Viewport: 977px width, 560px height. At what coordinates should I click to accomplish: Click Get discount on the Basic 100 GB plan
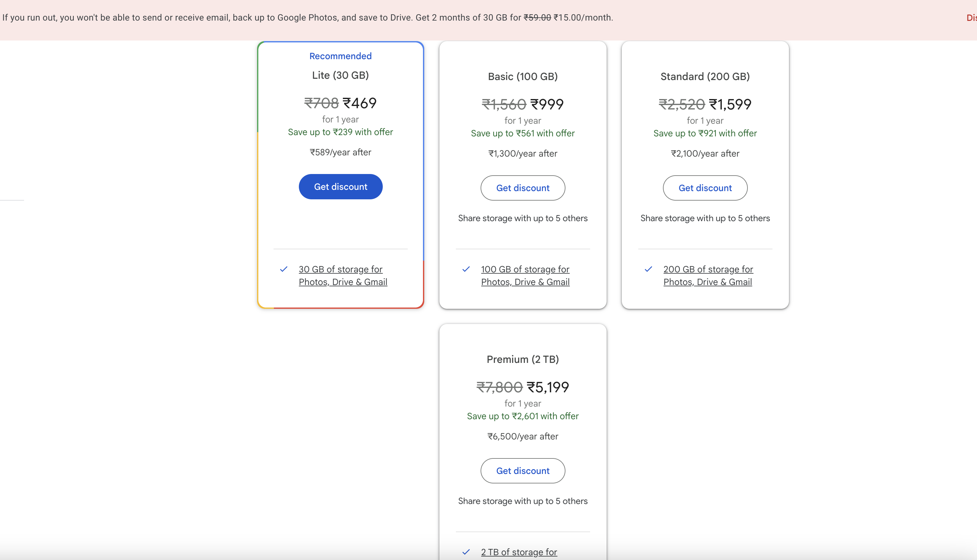coord(523,188)
